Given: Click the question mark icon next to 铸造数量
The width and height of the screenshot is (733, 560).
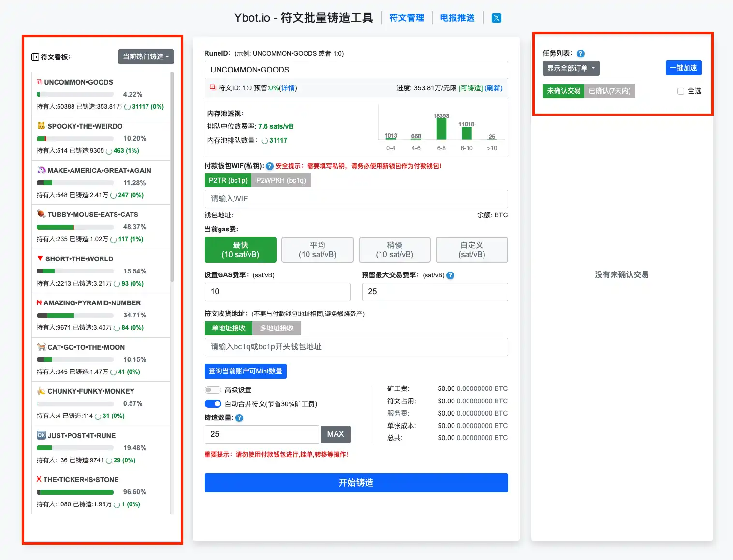Looking at the screenshot, I should tap(239, 418).
